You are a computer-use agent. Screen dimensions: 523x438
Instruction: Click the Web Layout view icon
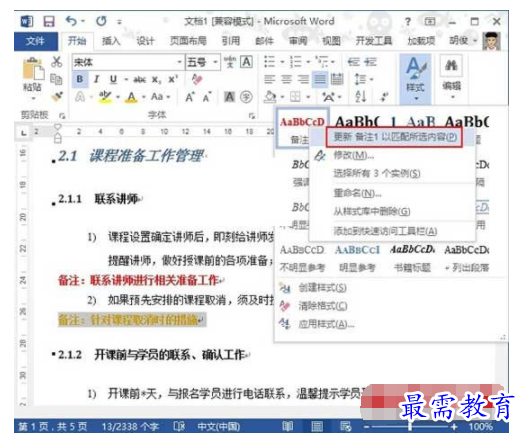pyautogui.click(x=346, y=426)
